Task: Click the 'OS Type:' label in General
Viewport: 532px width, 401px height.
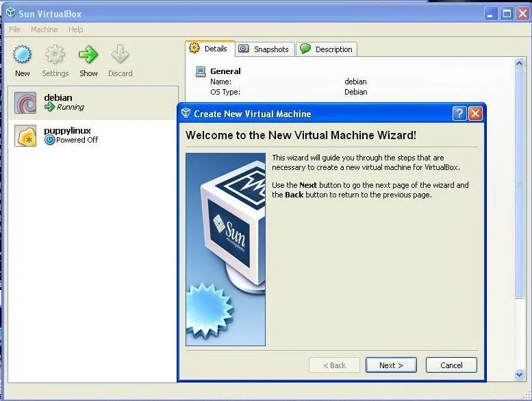Action: (x=225, y=92)
